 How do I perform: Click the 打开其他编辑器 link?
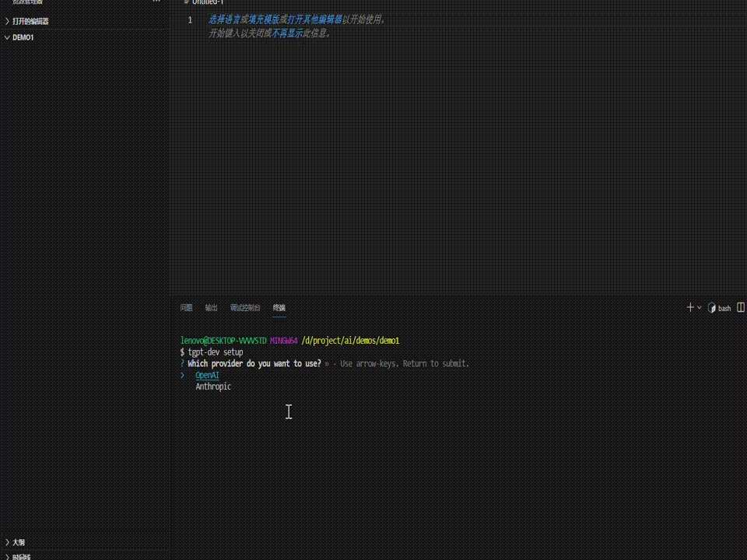[314, 19]
